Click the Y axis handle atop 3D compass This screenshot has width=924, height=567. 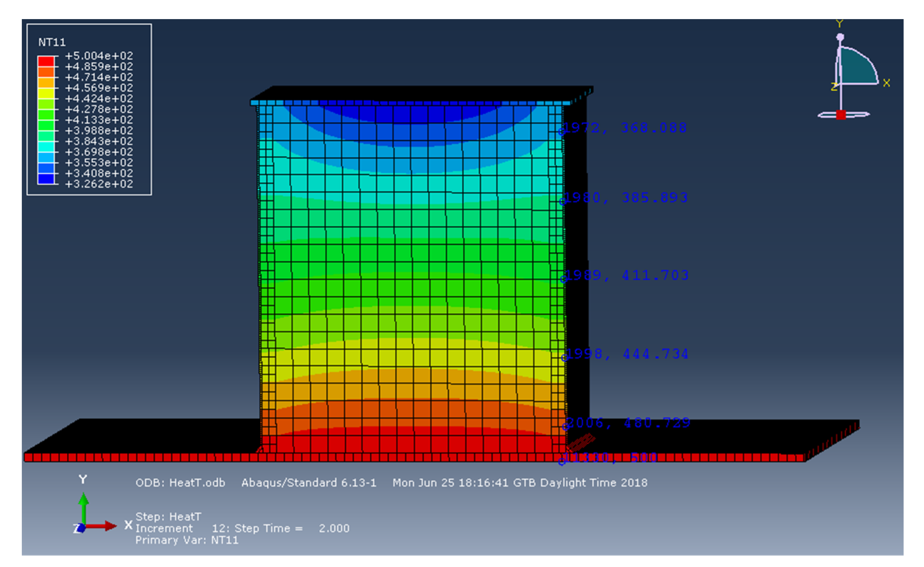[840, 37]
